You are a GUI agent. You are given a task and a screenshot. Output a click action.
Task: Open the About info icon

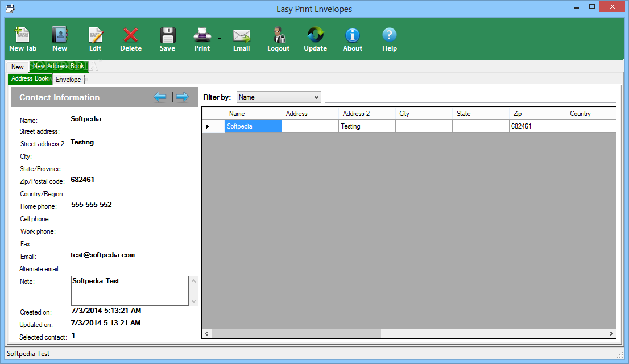click(x=353, y=35)
